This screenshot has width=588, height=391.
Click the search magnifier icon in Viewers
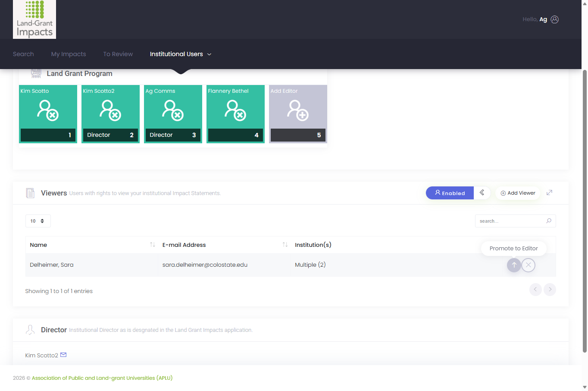549,221
